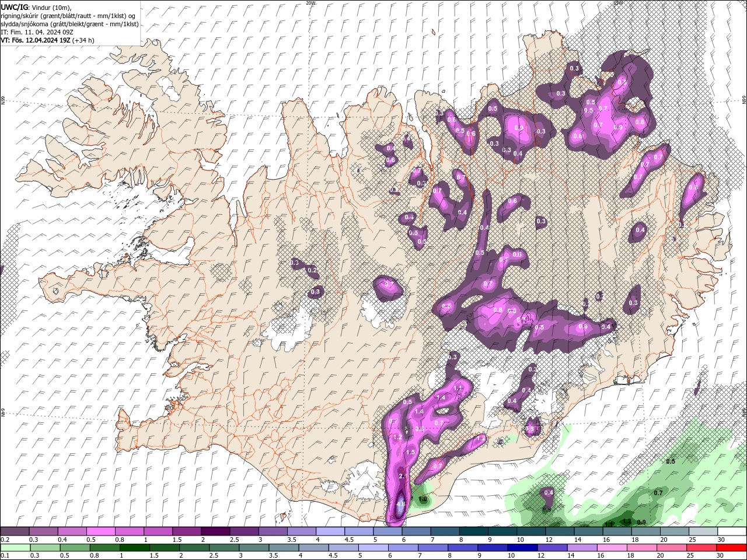Viewport: 747px width, 560px height.
Task: Click the 'IT: Fim. 11. 04. 2024 09Z' line
Action: click(x=37, y=32)
